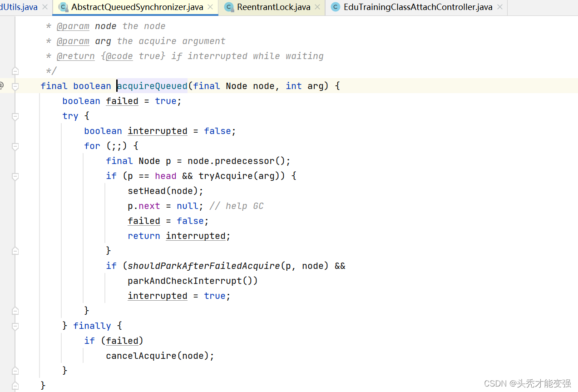This screenshot has height=392, width=578.
Task: Click the 'head' field reference
Action: [x=165, y=176]
